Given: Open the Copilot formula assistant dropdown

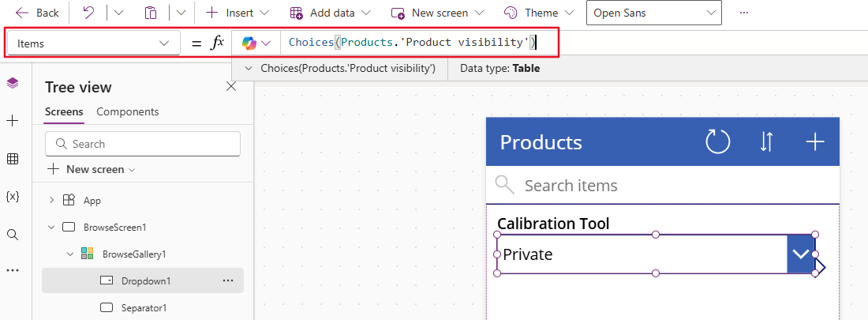Looking at the screenshot, I should [256, 43].
